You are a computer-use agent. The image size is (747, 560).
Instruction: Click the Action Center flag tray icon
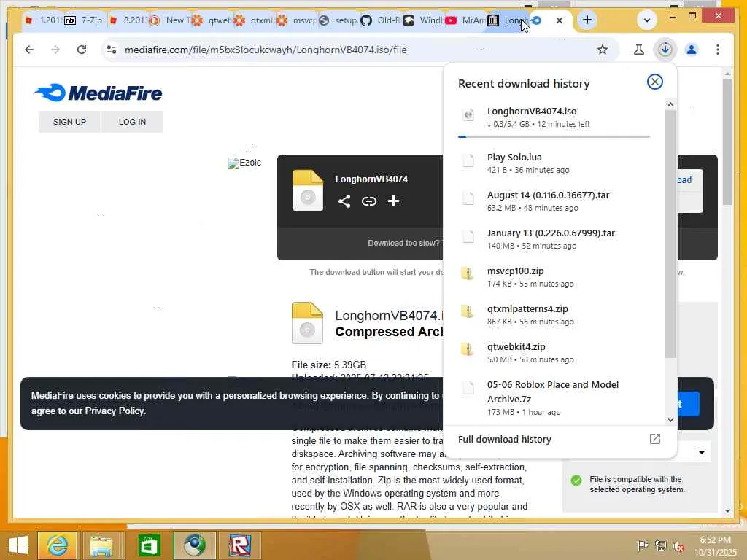[x=642, y=545]
